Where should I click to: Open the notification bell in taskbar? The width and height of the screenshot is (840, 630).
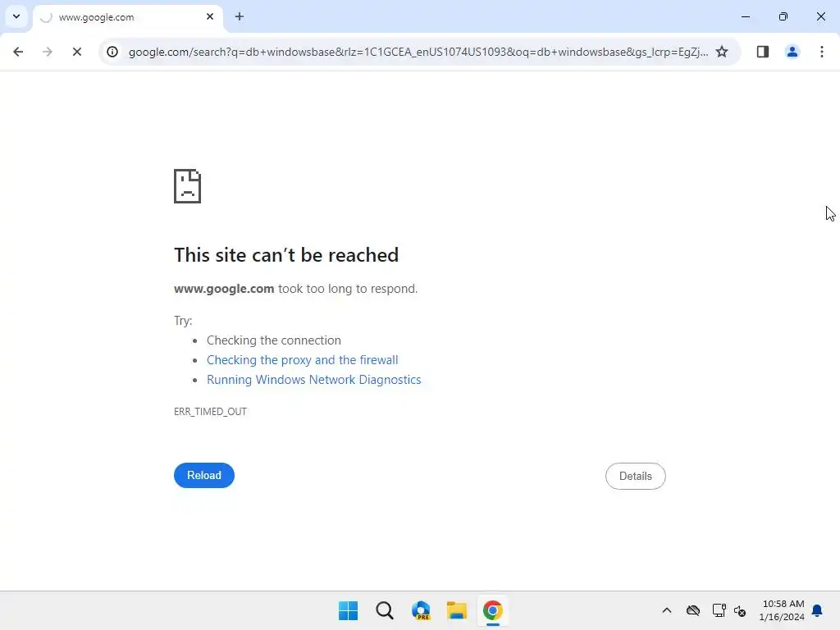[x=817, y=610]
